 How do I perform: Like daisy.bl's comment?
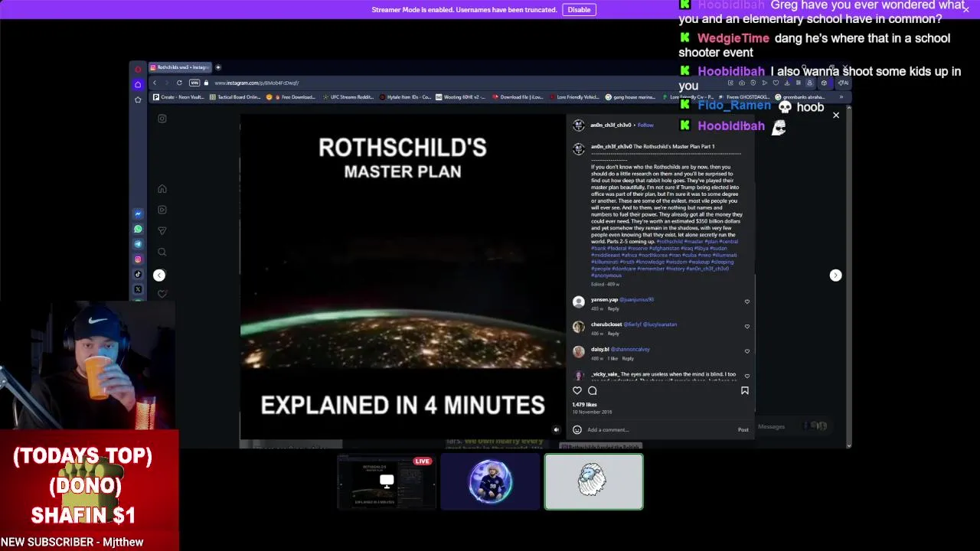click(747, 351)
